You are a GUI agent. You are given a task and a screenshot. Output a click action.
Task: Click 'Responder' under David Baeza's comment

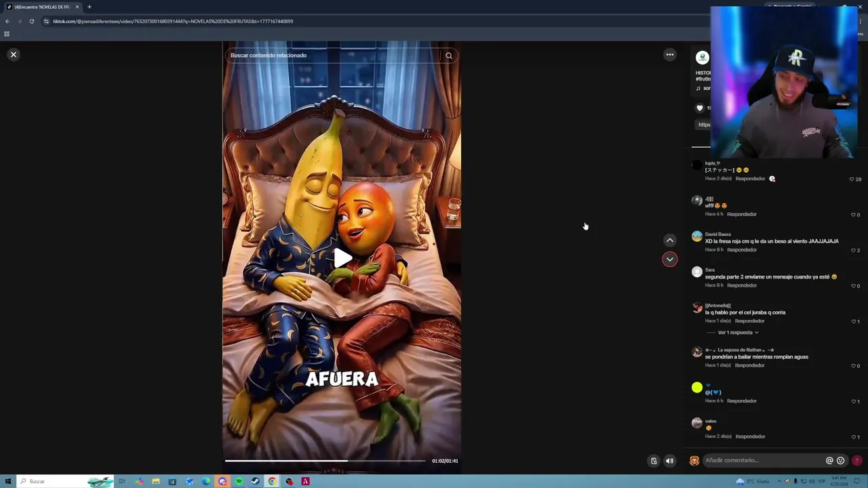[742, 249]
